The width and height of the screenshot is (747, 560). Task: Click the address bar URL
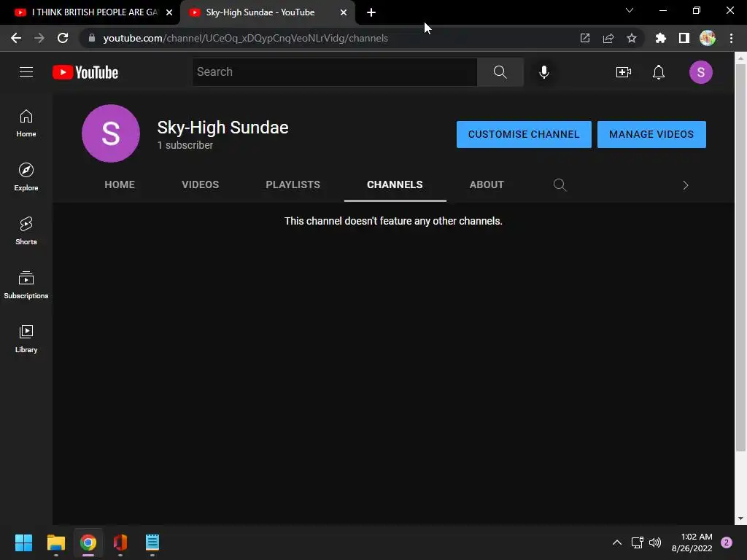245,38
